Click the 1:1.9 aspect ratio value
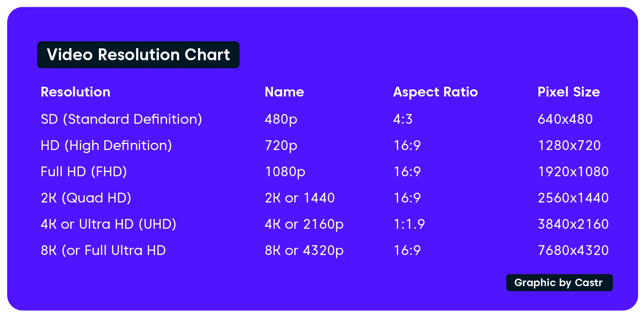 (409, 224)
